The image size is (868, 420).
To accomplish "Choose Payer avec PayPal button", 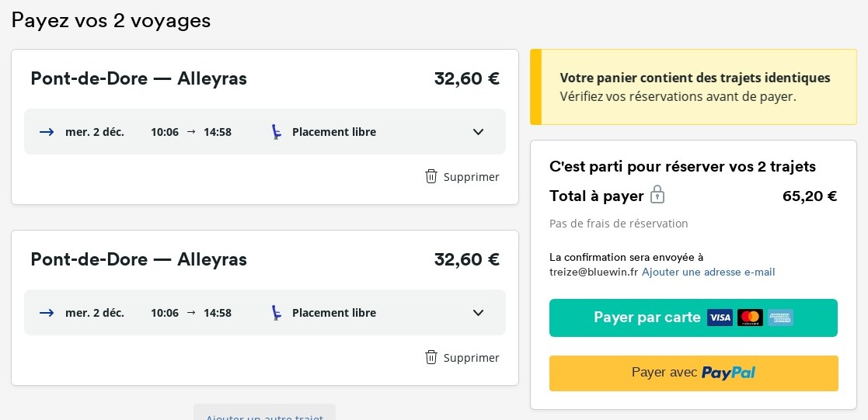I will [x=694, y=373].
